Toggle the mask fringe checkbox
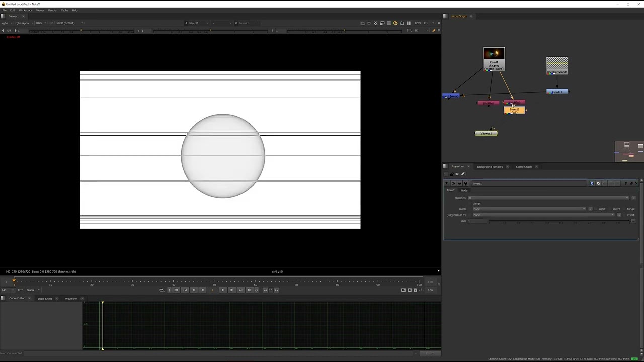The image size is (644, 362). tap(624, 209)
